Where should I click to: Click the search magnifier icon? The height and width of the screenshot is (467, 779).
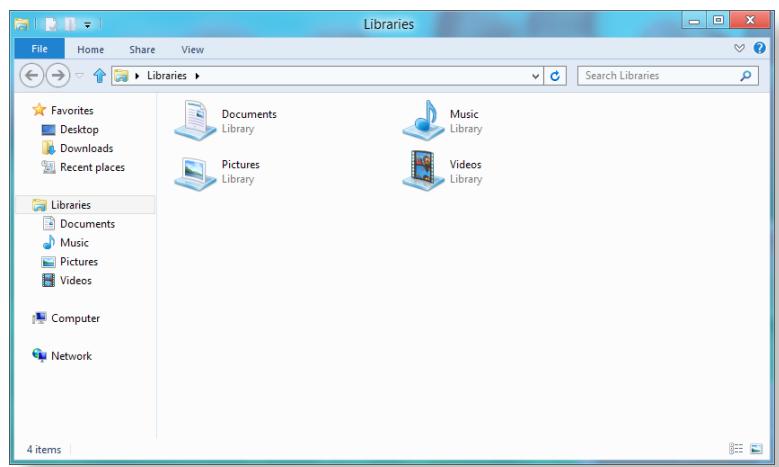coord(745,76)
